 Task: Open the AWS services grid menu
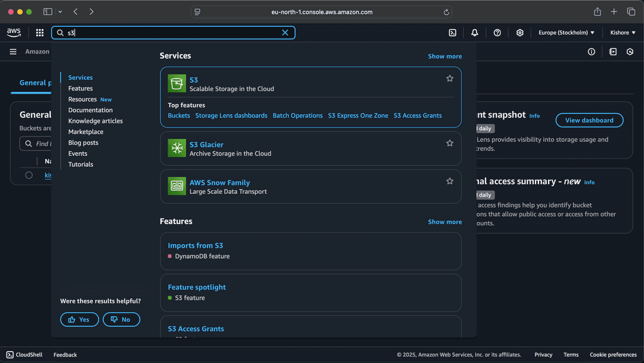point(39,33)
